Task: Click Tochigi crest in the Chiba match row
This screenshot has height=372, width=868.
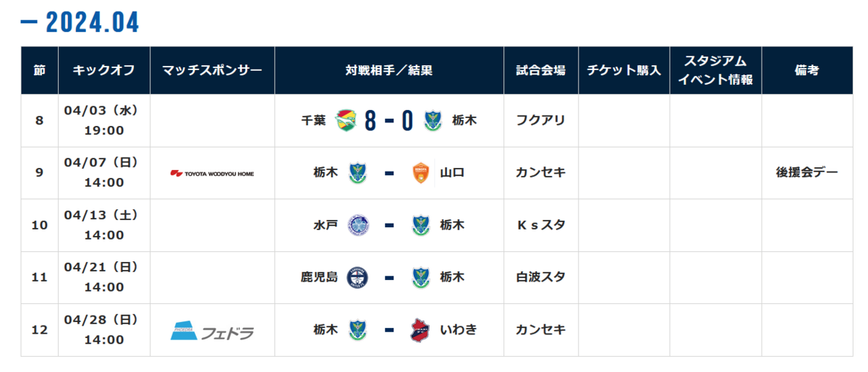Action: click(433, 121)
